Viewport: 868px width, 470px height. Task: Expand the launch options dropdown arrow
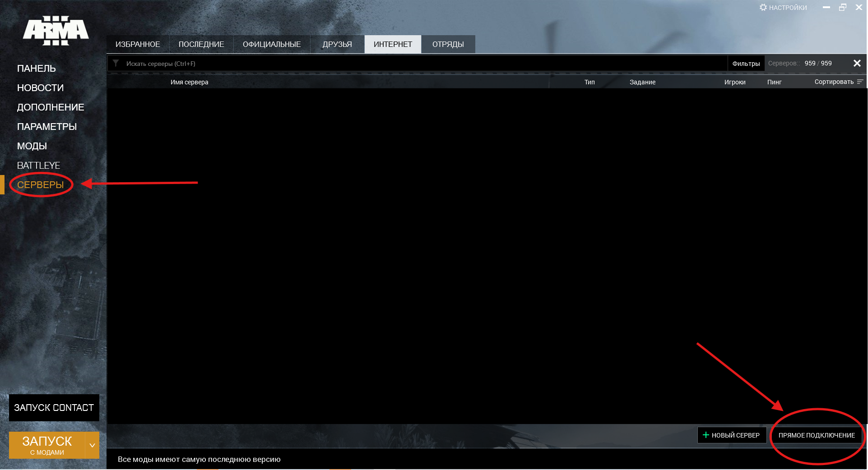coord(92,445)
